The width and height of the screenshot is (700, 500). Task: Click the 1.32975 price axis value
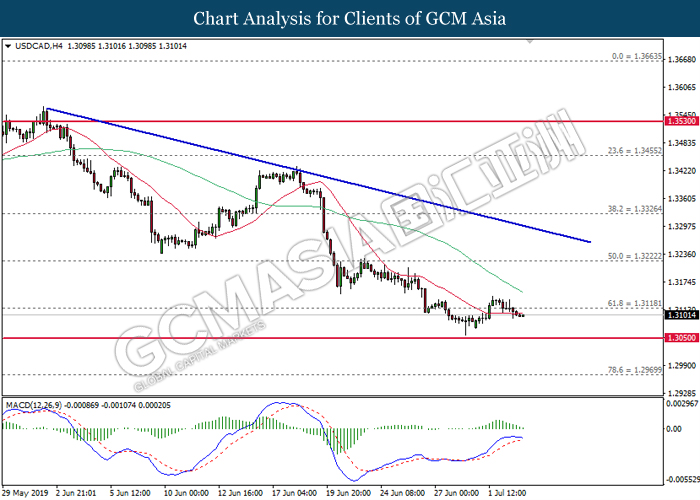(x=682, y=226)
